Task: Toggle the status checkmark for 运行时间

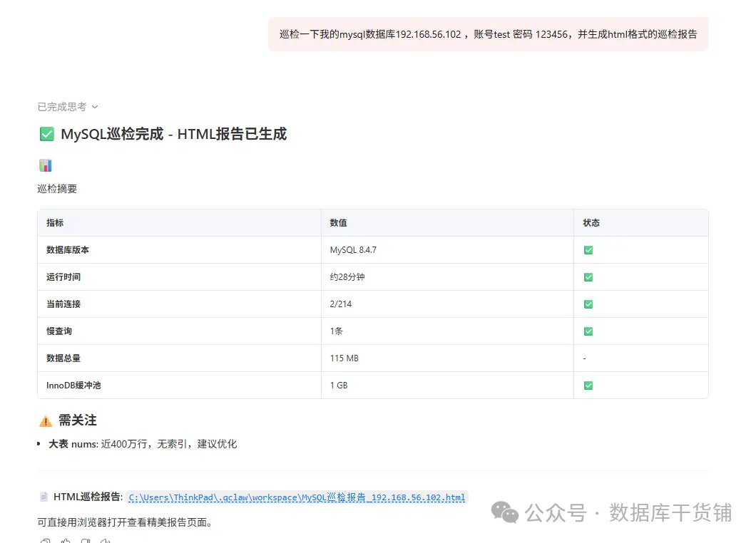Action: point(587,276)
